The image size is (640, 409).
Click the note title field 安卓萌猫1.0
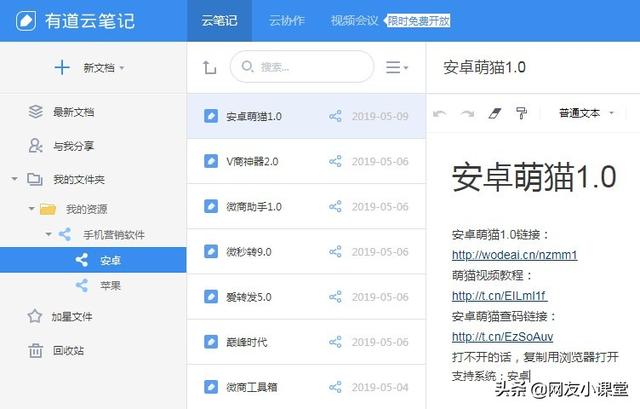[x=484, y=67]
